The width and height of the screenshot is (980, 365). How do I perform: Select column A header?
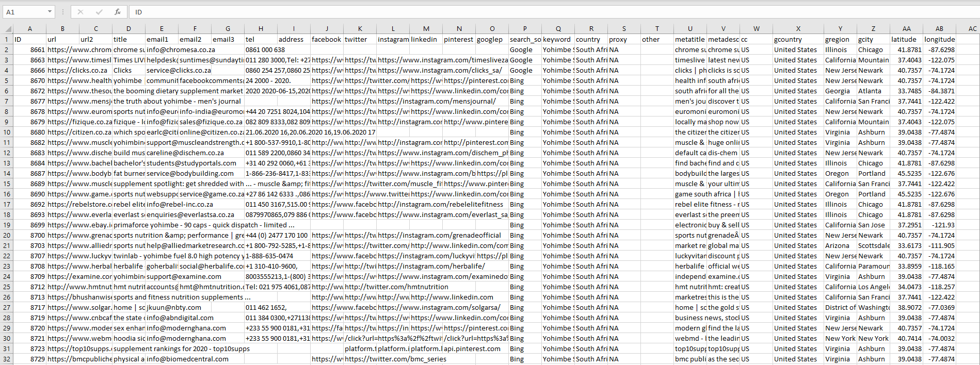(x=30, y=29)
